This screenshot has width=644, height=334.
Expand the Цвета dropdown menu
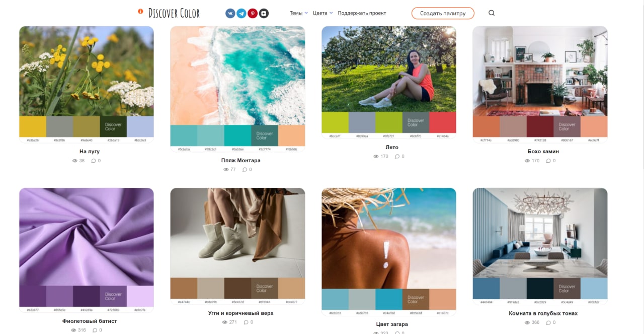point(323,13)
